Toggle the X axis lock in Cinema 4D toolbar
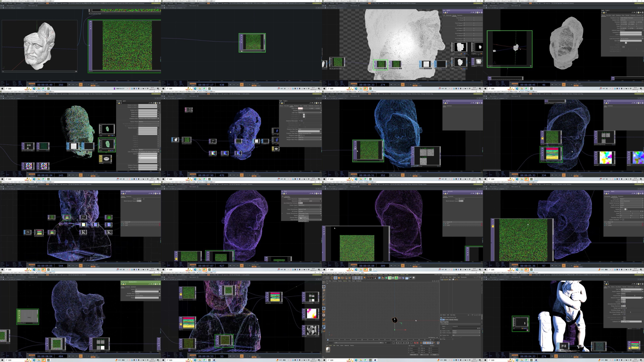This screenshot has height=362, width=644. click(354, 278)
